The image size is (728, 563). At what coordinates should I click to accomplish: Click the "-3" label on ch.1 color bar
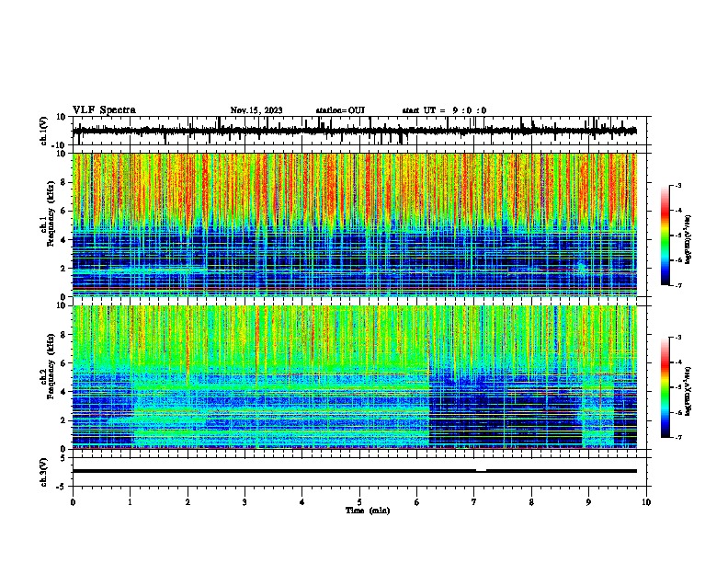click(x=678, y=185)
